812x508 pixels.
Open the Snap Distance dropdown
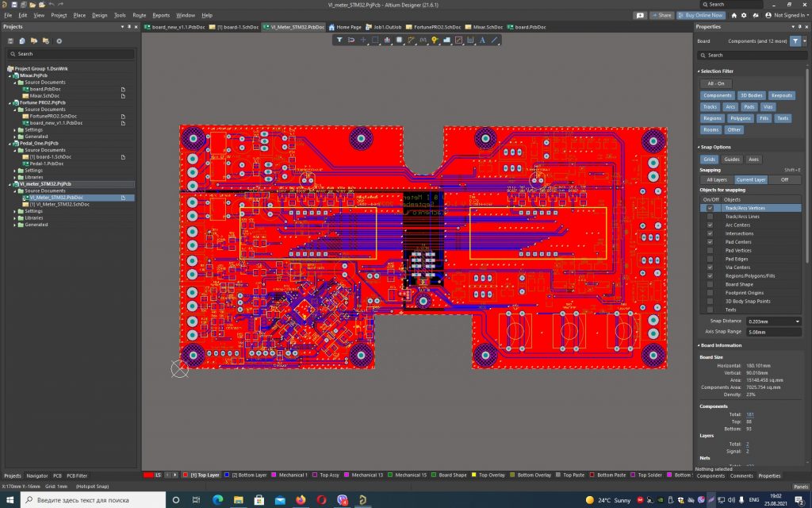point(796,321)
